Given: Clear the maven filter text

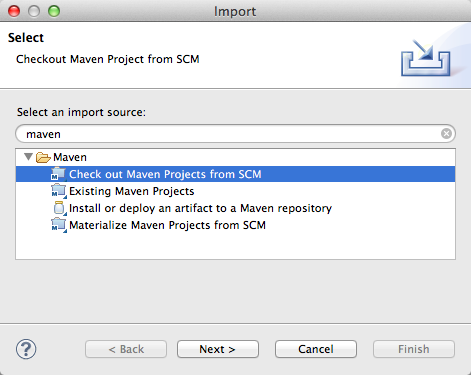Looking at the screenshot, I should (446, 134).
